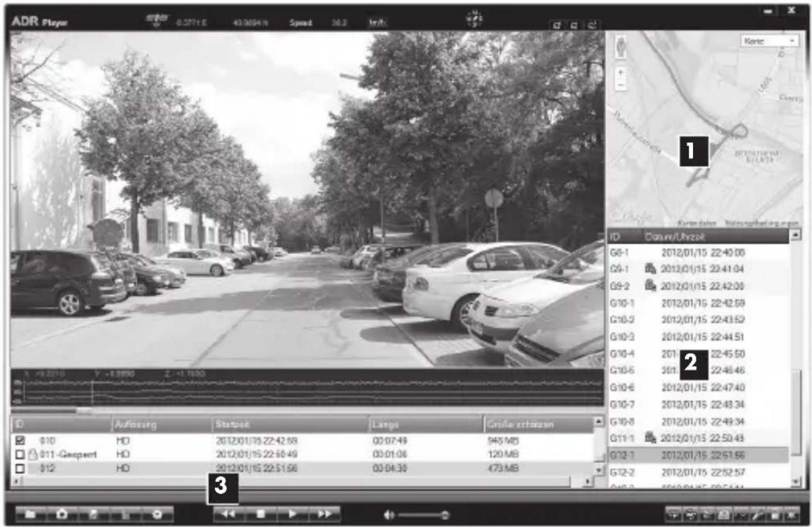Click the speaker volume icon
Image resolution: width=812 pixels, height=527 pixels.
tap(389, 514)
